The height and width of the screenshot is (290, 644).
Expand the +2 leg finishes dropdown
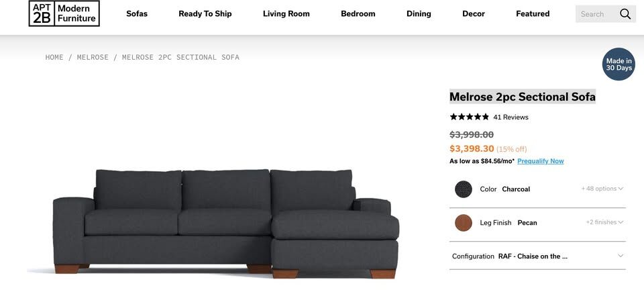(604, 222)
